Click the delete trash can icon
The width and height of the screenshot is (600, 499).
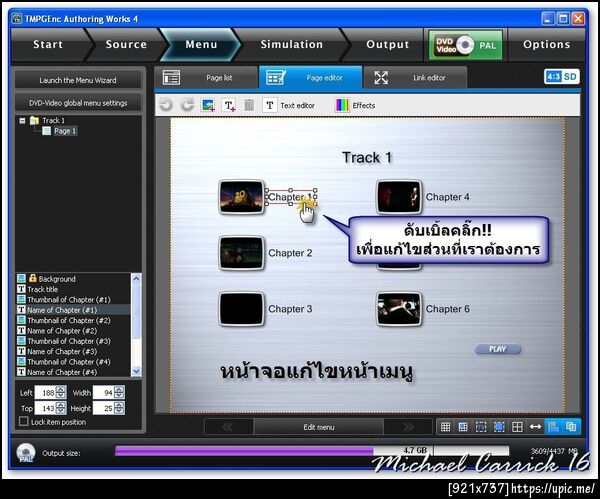tap(249, 105)
